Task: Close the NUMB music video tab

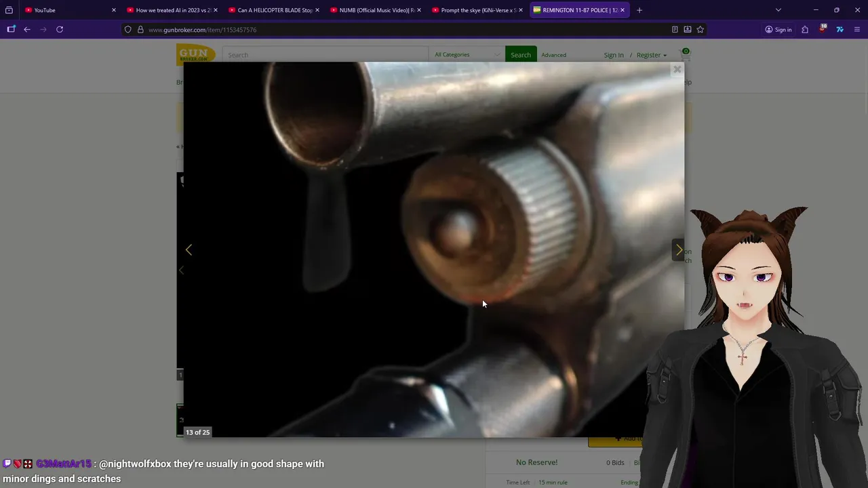Action: [418, 10]
